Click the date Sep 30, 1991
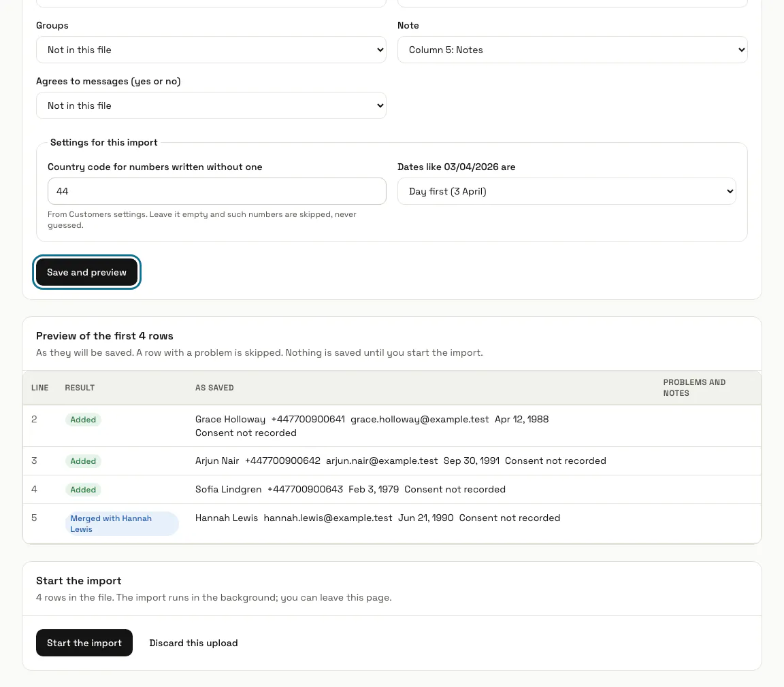The width and height of the screenshot is (784, 687). (x=472, y=460)
